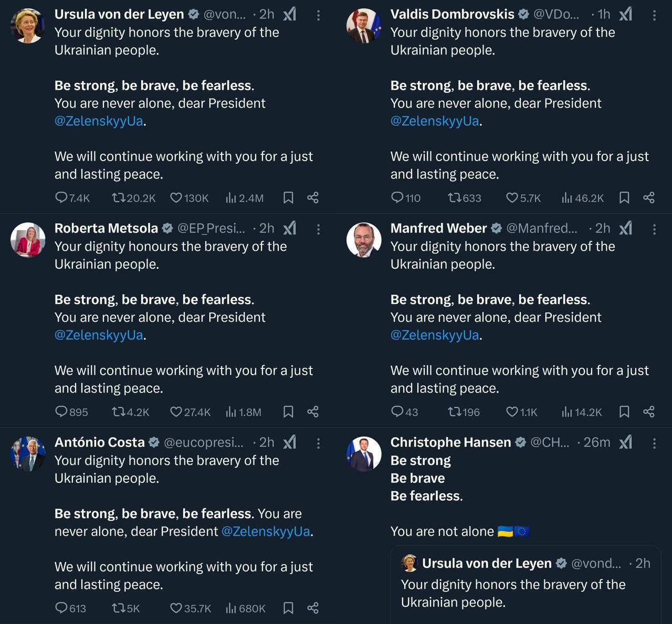Share Manfred Weber's tweet
Image resolution: width=672 pixels, height=624 pixels.
click(649, 412)
